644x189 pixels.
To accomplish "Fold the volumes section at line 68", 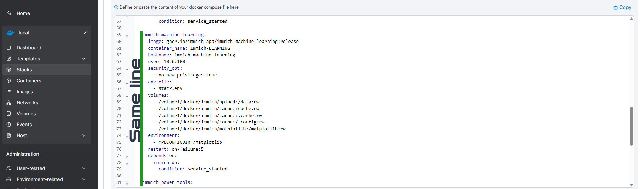I will tap(127, 96).
